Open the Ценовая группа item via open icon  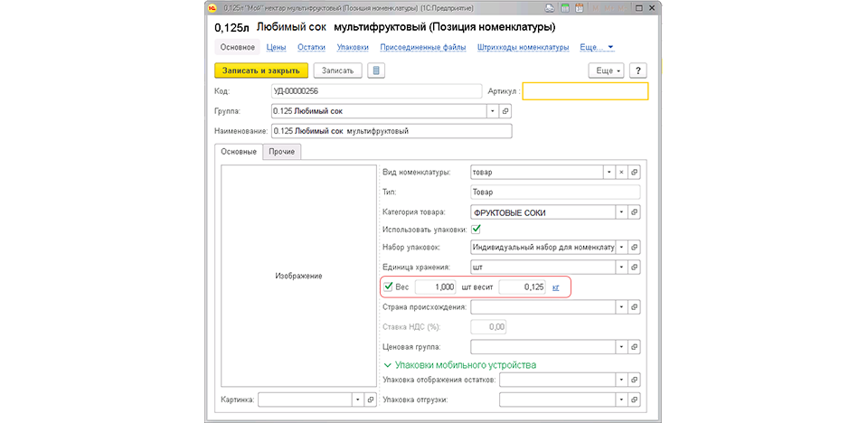tap(635, 347)
